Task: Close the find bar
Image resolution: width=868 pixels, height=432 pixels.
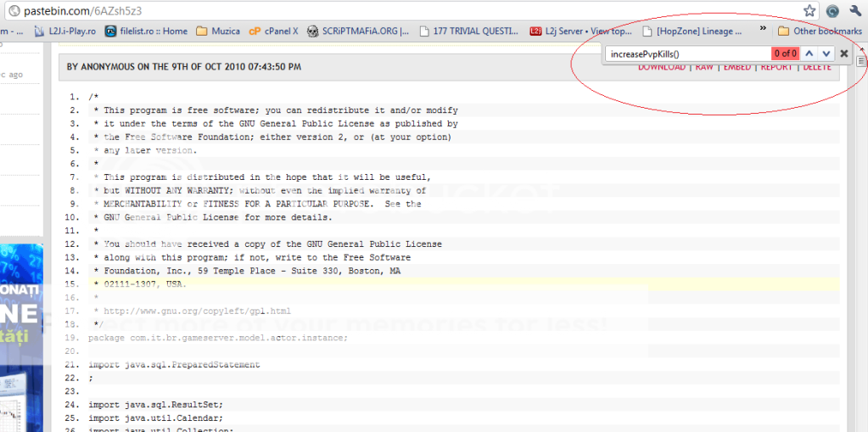Action: 843,53
